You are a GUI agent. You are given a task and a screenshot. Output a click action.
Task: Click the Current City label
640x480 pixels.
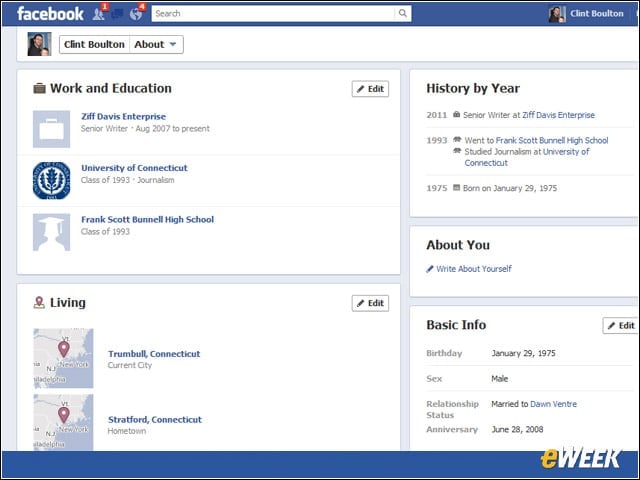click(130, 365)
